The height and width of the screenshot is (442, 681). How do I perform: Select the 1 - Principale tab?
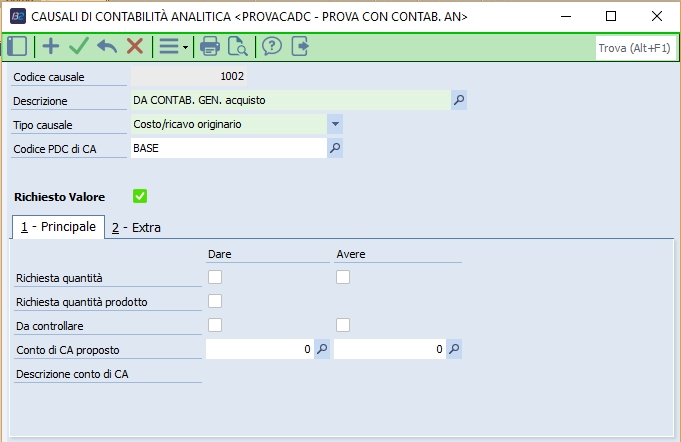tap(58, 227)
